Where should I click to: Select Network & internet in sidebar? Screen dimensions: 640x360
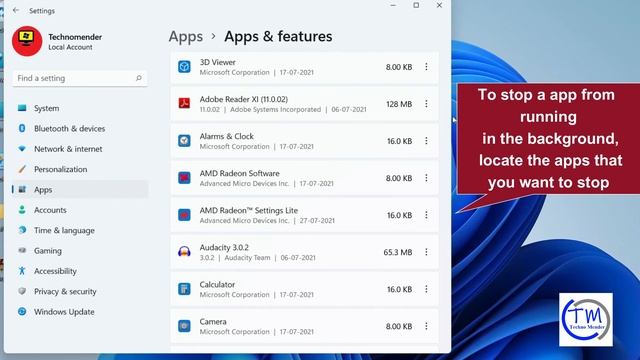click(80, 149)
